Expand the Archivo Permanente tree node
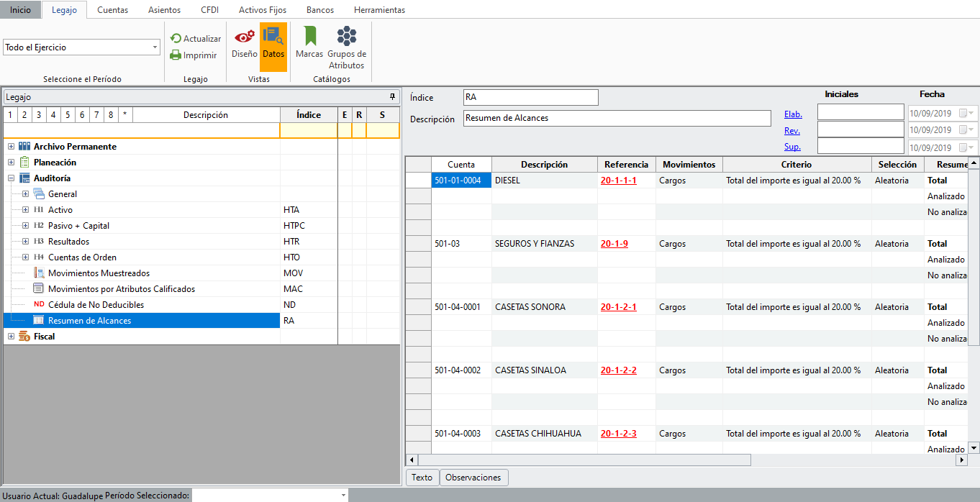The image size is (980, 502). click(x=11, y=147)
